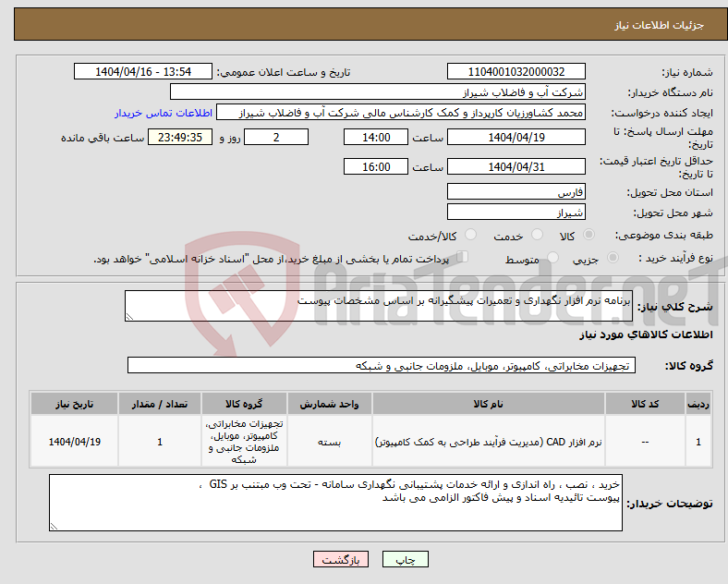Click the توضیحات خریدار notes textarea

tap(335, 503)
